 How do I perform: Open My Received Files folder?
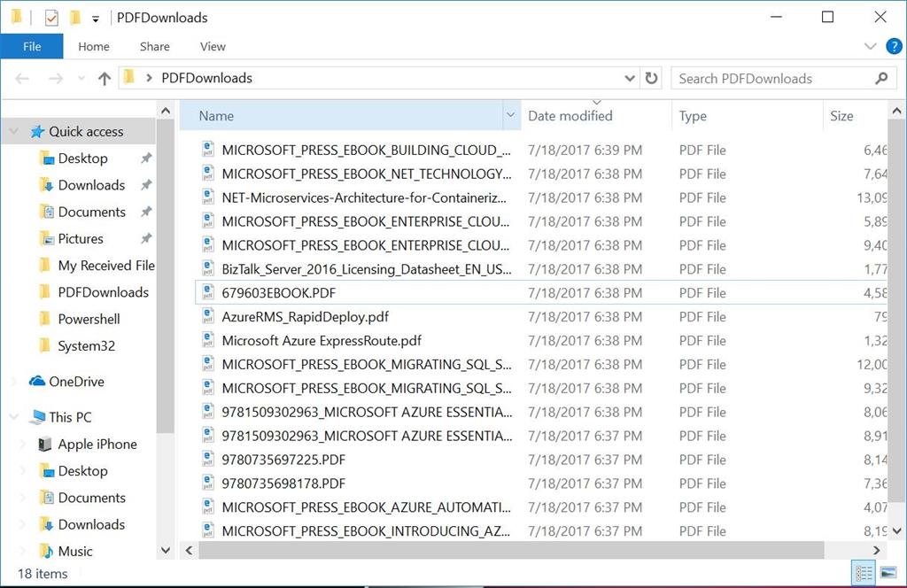tap(106, 266)
